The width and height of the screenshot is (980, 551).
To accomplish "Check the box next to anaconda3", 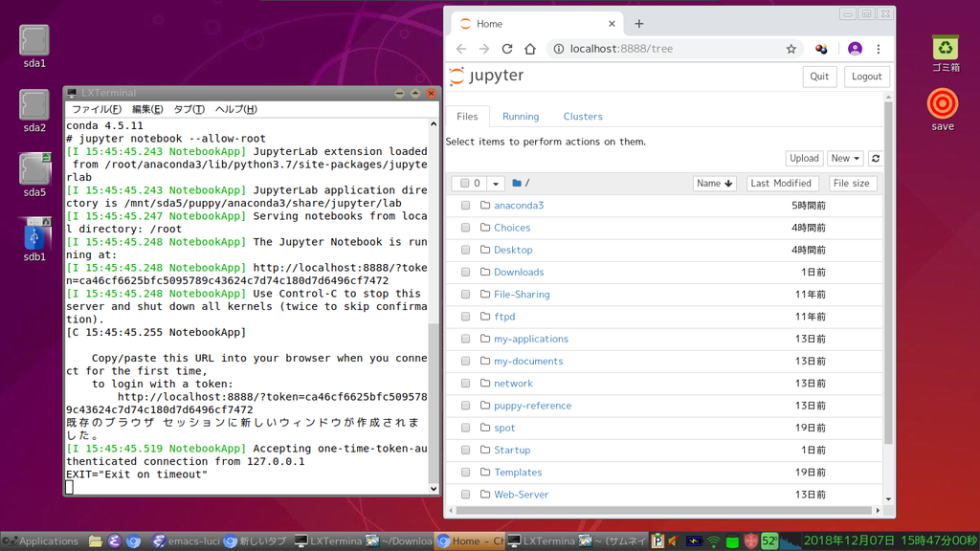I will (466, 206).
